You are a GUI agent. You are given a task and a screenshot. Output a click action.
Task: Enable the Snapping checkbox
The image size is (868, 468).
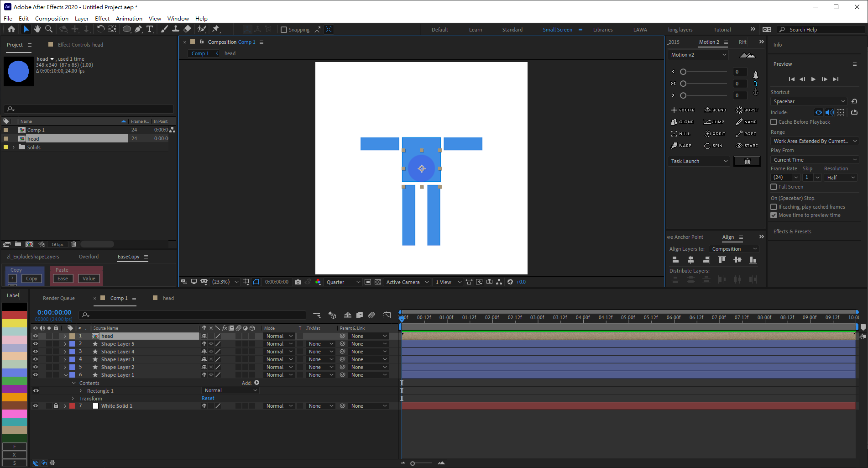coord(284,30)
